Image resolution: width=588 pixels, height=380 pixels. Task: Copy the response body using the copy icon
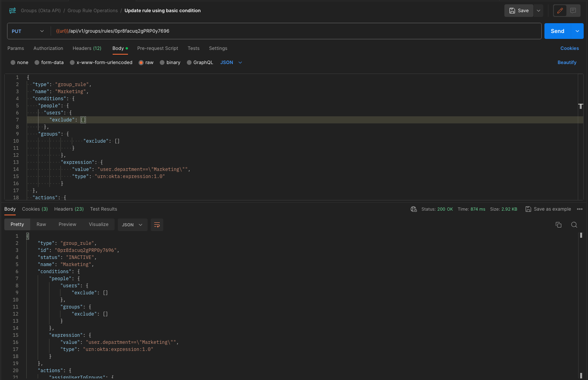pos(559,224)
